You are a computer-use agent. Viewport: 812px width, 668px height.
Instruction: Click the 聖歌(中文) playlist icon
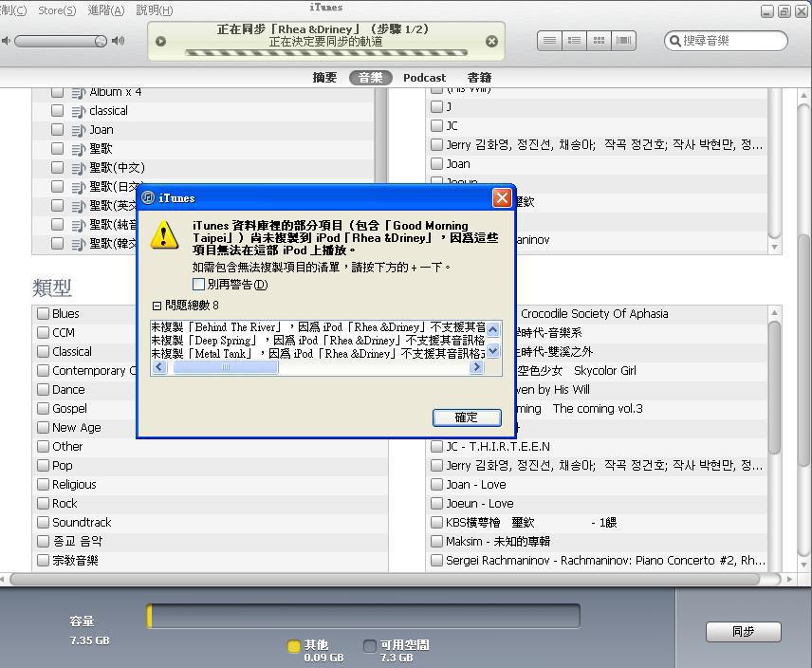point(78,168)
